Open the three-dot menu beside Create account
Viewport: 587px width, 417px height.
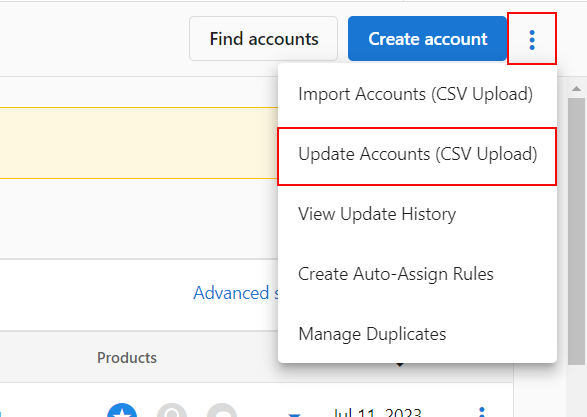[532, 39]
